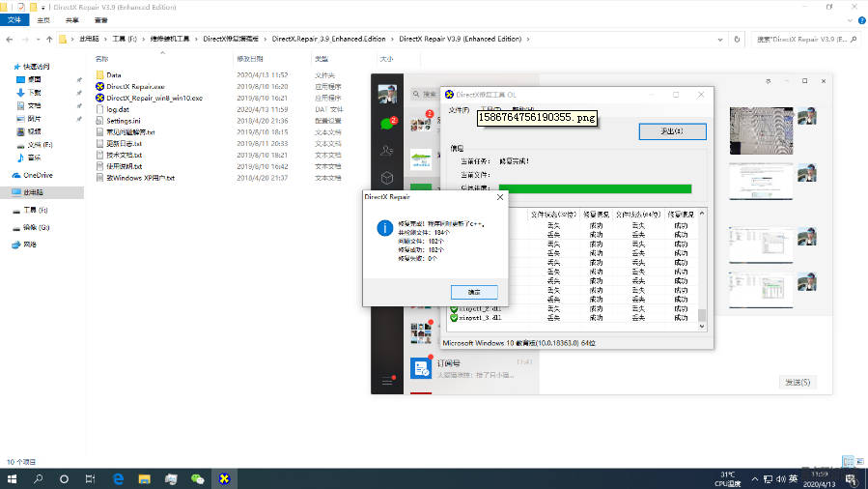868x489 pixels.
Task: Switch to the View ribbon tab
Action: 100,19
